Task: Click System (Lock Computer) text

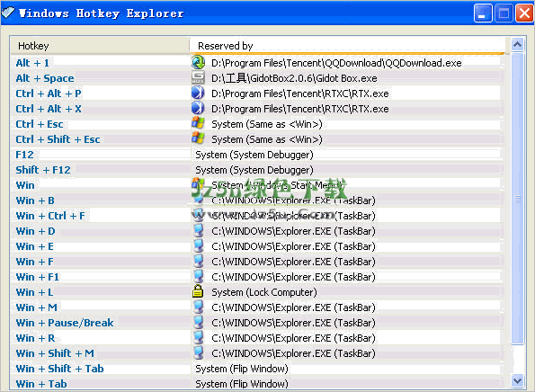Action: pos(264,292)
